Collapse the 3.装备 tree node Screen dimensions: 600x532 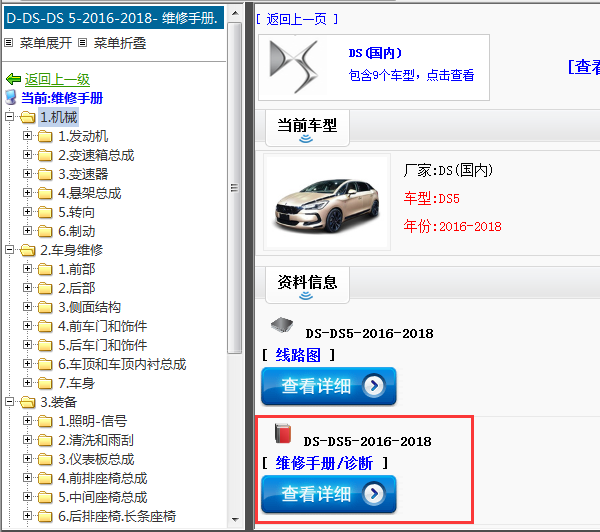pos(10,401)
